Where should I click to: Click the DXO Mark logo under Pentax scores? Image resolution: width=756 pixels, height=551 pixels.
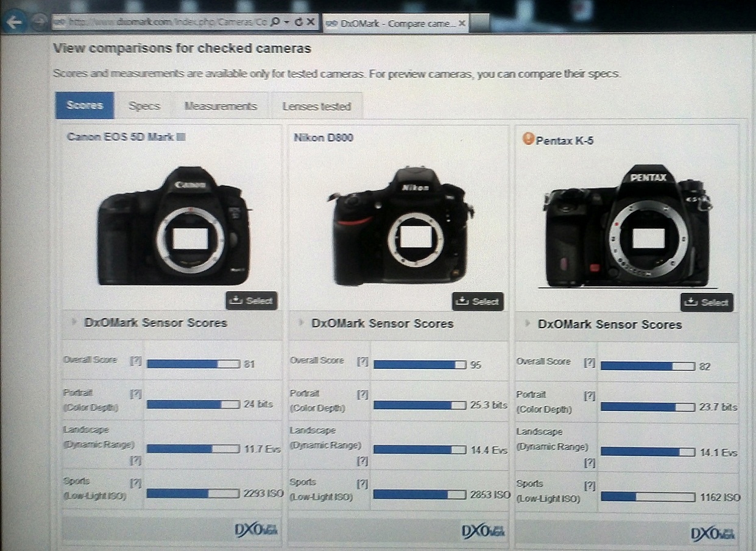click(x=712, y=533)
